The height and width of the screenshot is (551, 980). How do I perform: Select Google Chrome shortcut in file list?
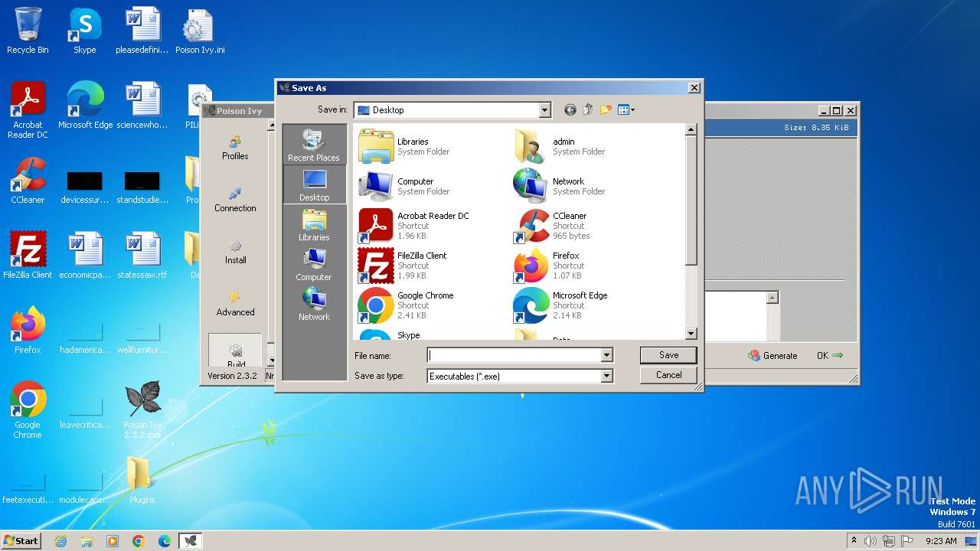pos(407,305)
